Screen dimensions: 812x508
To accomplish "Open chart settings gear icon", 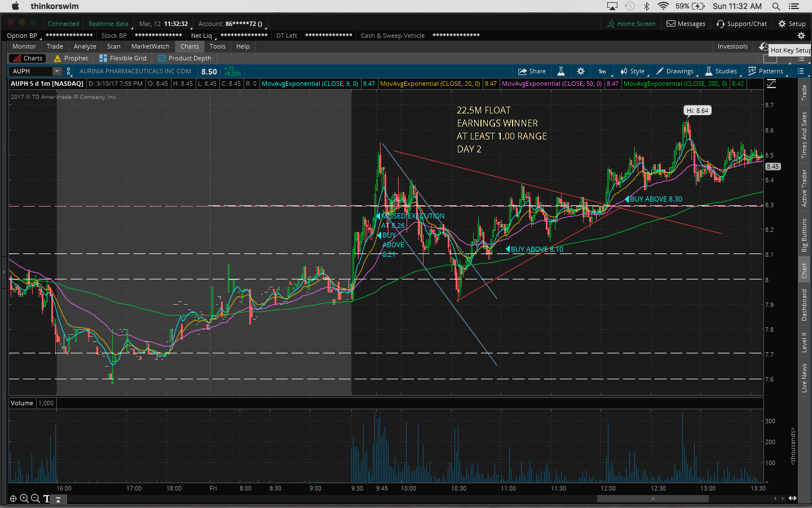I will [581, 71].
